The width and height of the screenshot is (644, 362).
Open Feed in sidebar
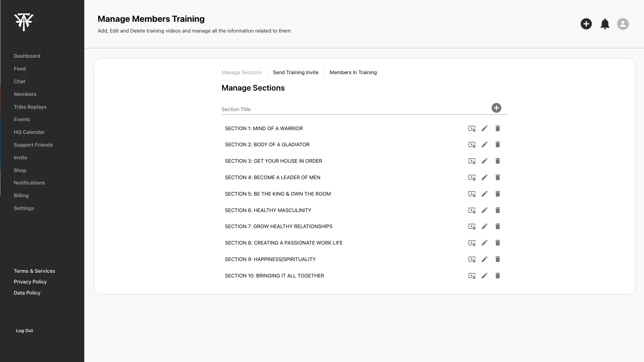pyautogui.click(x=20, y=69)
